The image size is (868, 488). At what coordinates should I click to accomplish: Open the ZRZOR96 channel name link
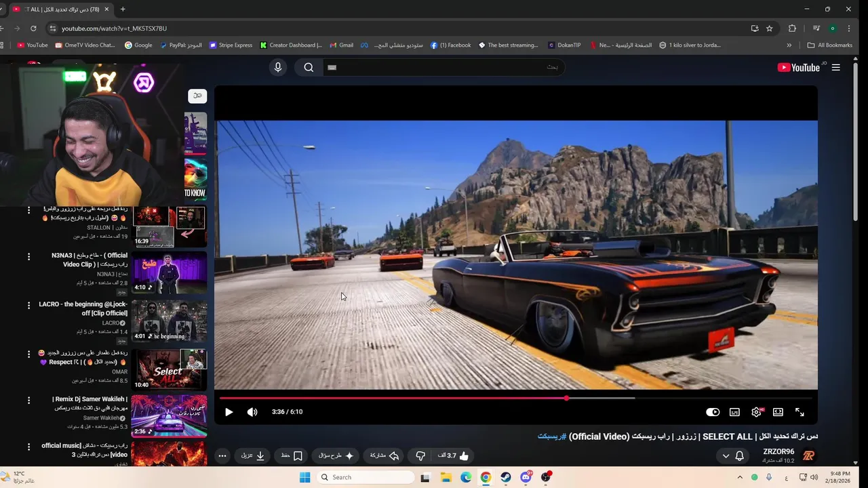(x=778, y=451)
